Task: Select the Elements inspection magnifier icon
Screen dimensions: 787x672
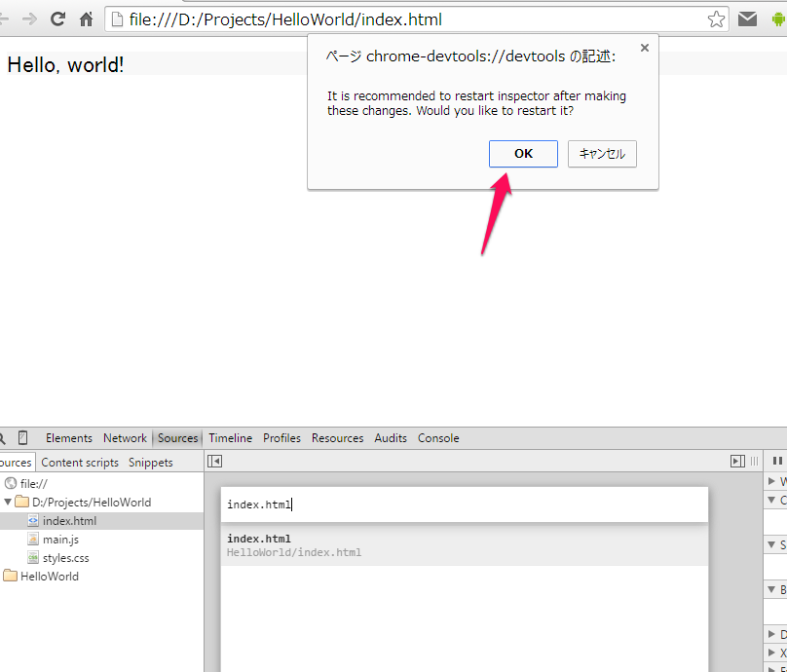Action: point(5,438)
